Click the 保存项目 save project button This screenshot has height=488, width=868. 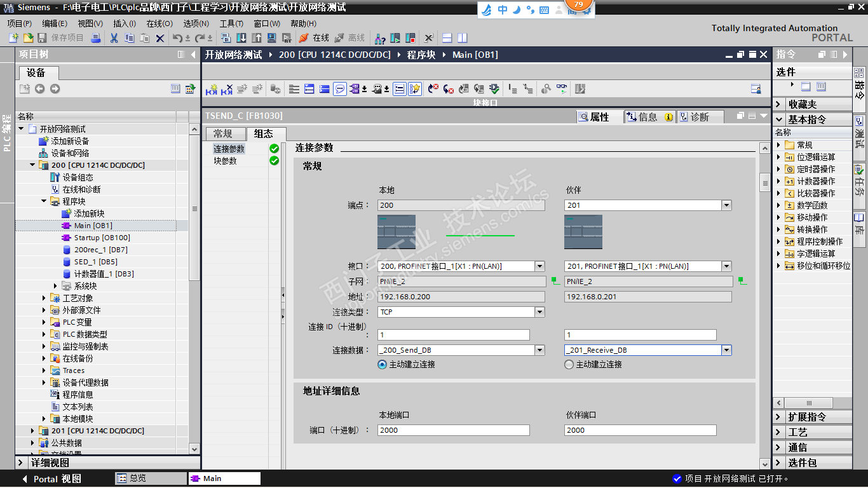click(x=60, y=38)
